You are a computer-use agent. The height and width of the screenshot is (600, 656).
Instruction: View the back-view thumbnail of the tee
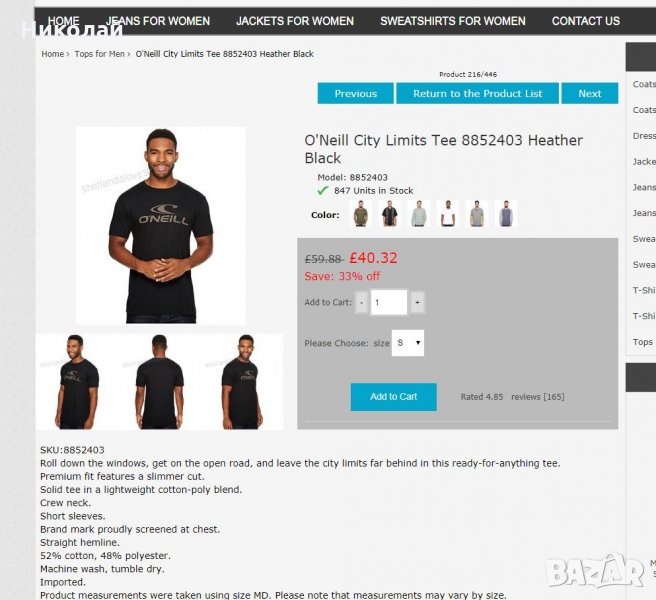159,382
